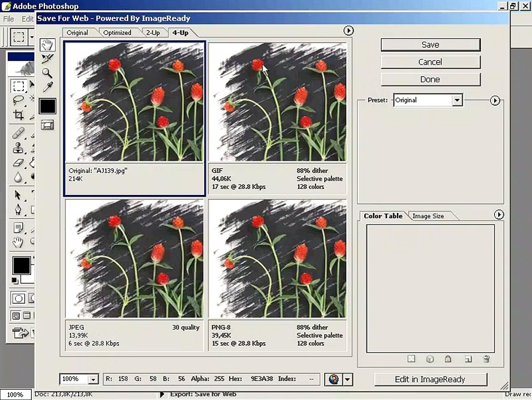Image resolution: width=532 pixels, height=400 pixels.
Task: Select the GIF 44,06K preview pane
Action: [278, 118]
